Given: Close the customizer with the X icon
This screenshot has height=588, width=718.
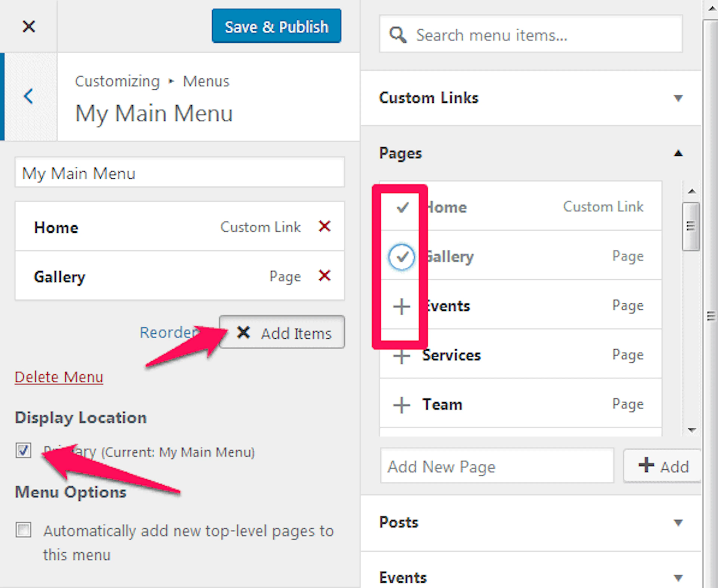Looking at the screenshot, I should [29, 26].
